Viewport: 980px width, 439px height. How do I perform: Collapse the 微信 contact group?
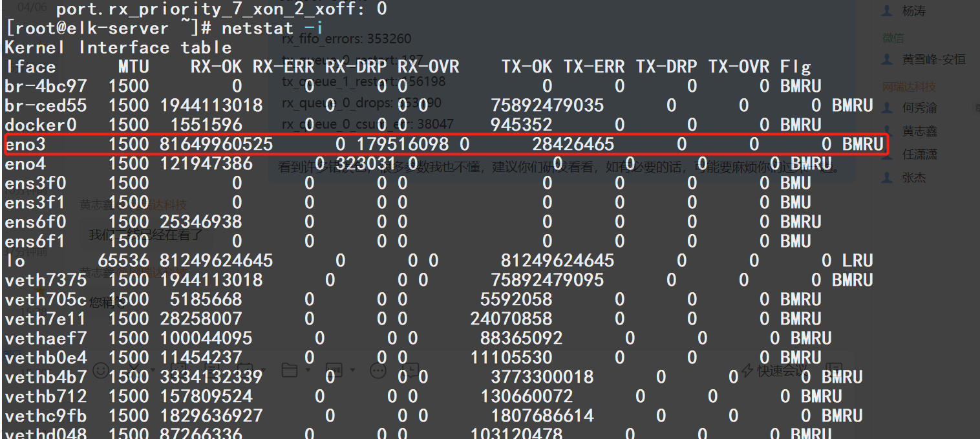(x=893, y=37)
